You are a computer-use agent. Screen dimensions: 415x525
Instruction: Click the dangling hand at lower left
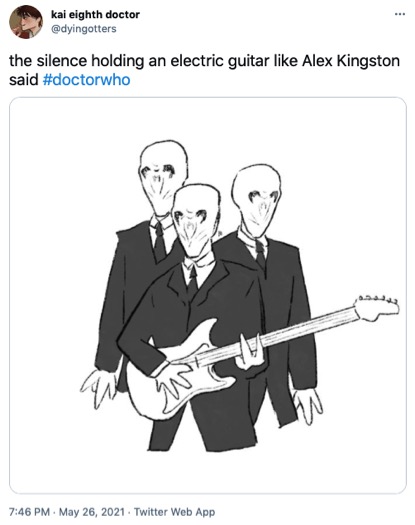pos(98,388)
